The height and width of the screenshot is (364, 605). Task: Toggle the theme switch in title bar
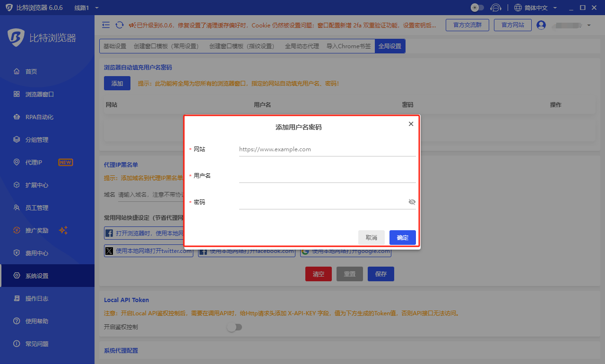pyautogui.click(x=477, y=8)
